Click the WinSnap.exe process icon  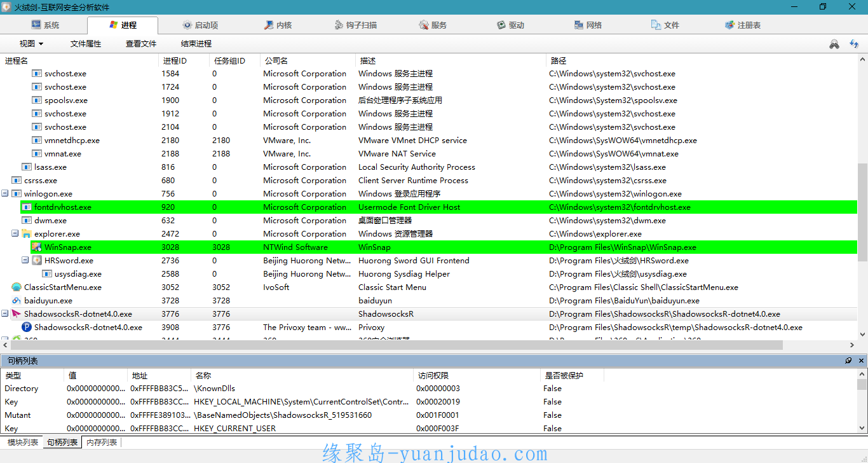tap(37, 247)
